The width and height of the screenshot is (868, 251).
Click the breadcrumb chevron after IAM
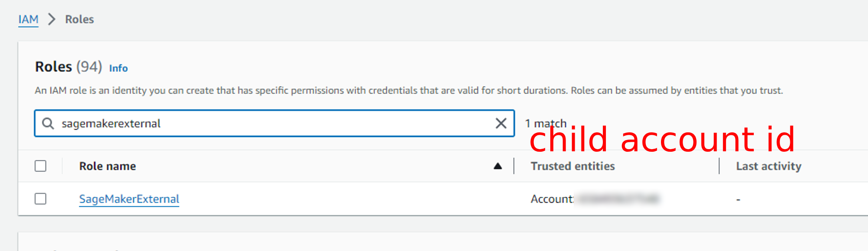tap(52, 19)
